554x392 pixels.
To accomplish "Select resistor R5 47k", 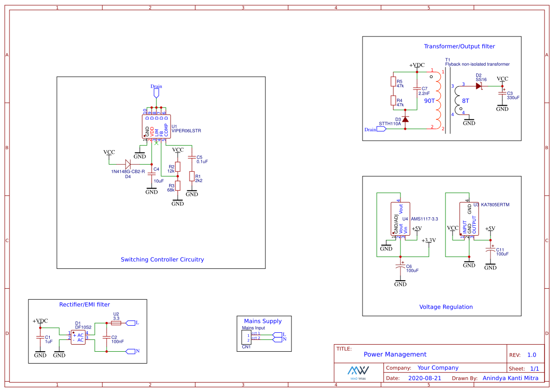I will point(393,81).
